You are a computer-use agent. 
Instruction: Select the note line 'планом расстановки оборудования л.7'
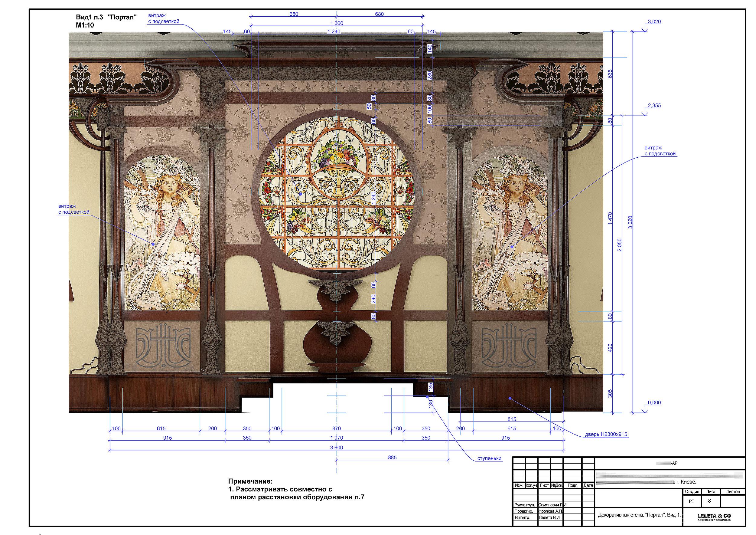(297, 497)
